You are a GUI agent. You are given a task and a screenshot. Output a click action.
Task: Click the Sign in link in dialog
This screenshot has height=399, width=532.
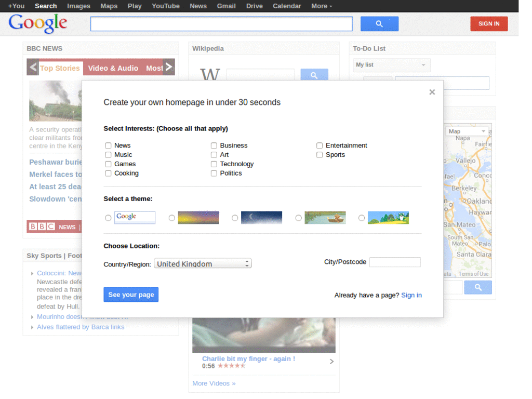tap(411, 295)
